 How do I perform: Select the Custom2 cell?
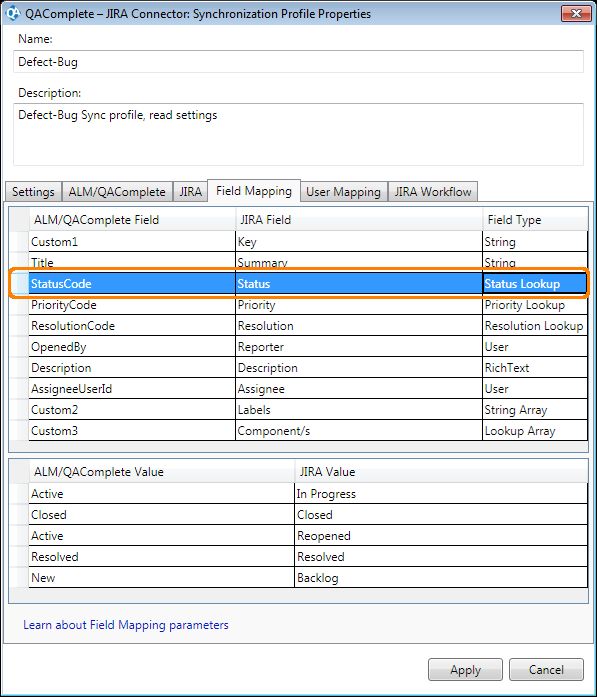pyautogui.click(x=132, y=409)
